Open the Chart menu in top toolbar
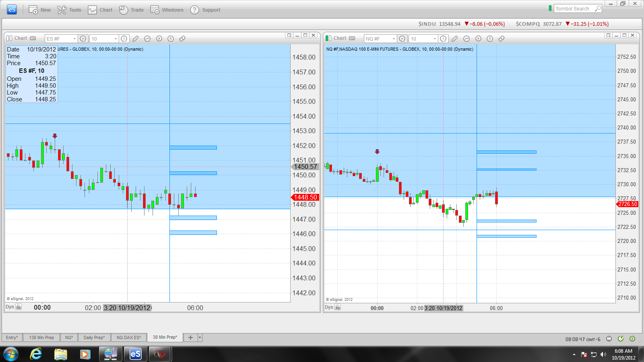The image size is (644, 362). point(100,10)
